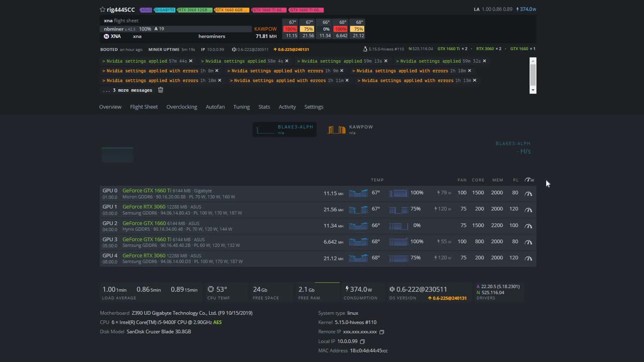The width and height of the screenshot is (644, 362).
Task: Copy Remote IP using copy icon
Action: (x=382, y=332)
